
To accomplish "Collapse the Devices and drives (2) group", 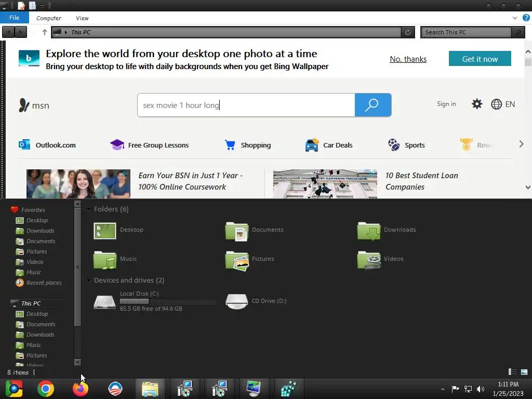I will point(88,281).
